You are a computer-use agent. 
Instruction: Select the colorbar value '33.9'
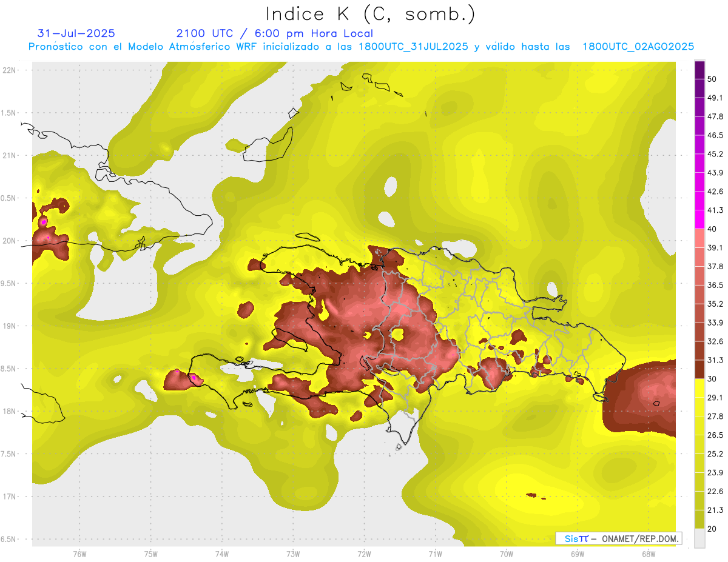[x=715, y=323]
